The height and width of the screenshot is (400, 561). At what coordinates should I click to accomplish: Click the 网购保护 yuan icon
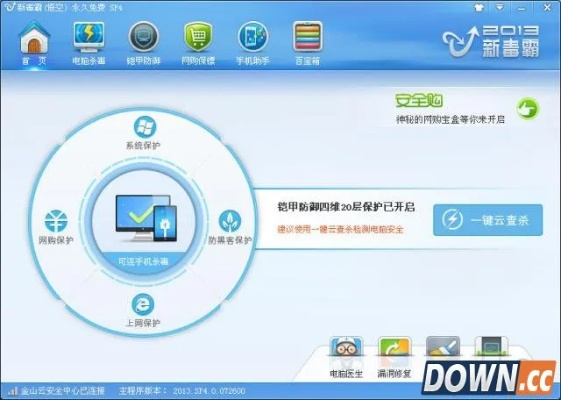[x=56, y=221]
